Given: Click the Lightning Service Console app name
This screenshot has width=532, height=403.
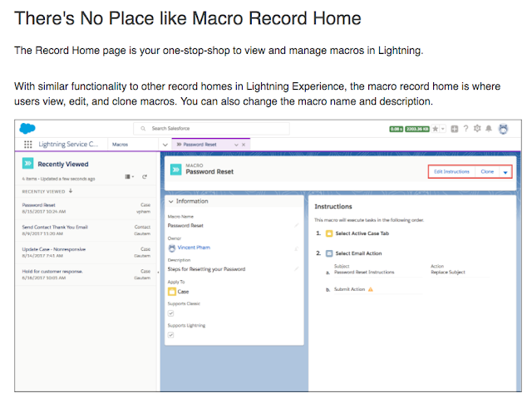Looking at the screenshot, I should point(68,145).
